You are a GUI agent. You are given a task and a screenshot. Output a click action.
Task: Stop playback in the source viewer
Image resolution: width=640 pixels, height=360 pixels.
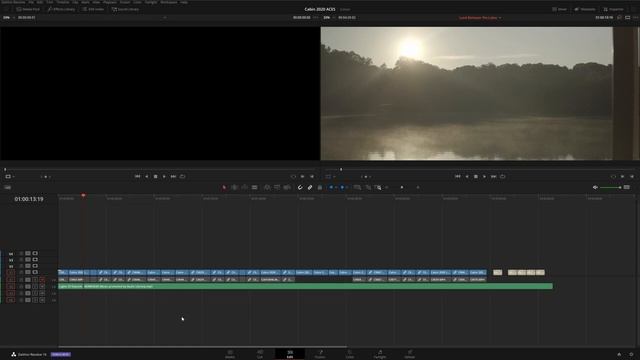click(x=156, y=177)
